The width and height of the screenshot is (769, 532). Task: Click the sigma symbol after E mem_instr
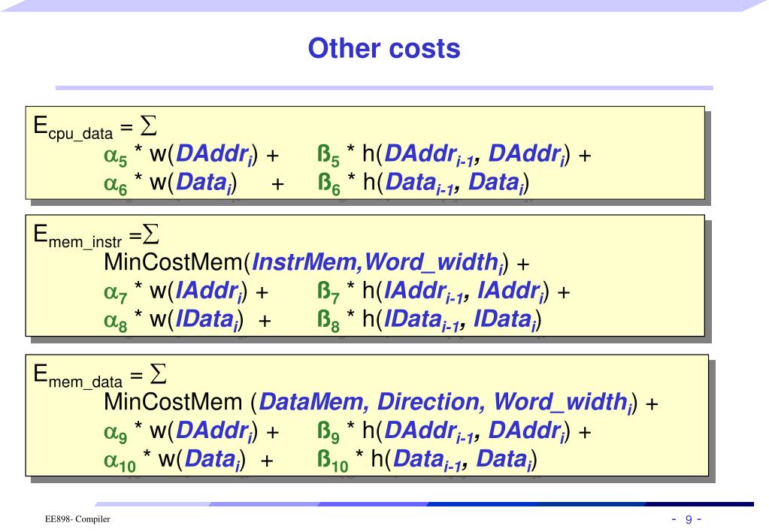pyautogui.click(x=150, y=234)
